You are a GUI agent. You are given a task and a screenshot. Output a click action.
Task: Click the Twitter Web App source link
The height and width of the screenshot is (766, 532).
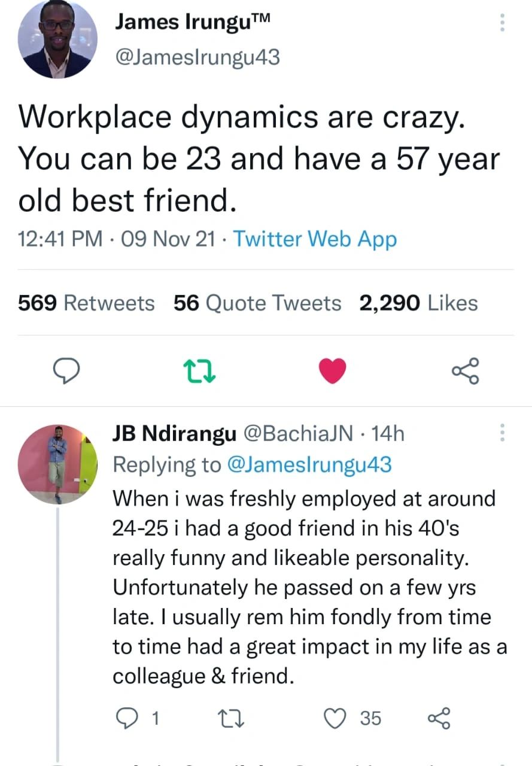315,239
